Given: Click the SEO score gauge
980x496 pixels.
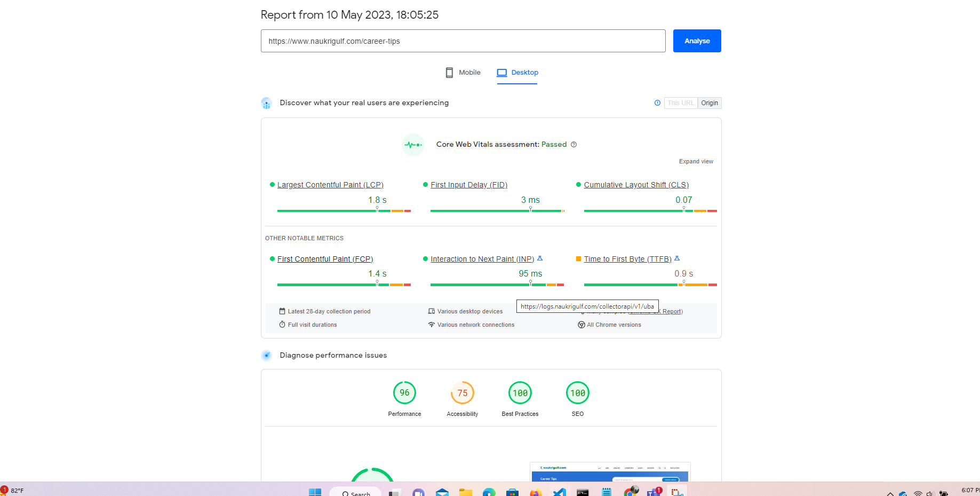Looking at the screenshot, I should pos(577,393).
